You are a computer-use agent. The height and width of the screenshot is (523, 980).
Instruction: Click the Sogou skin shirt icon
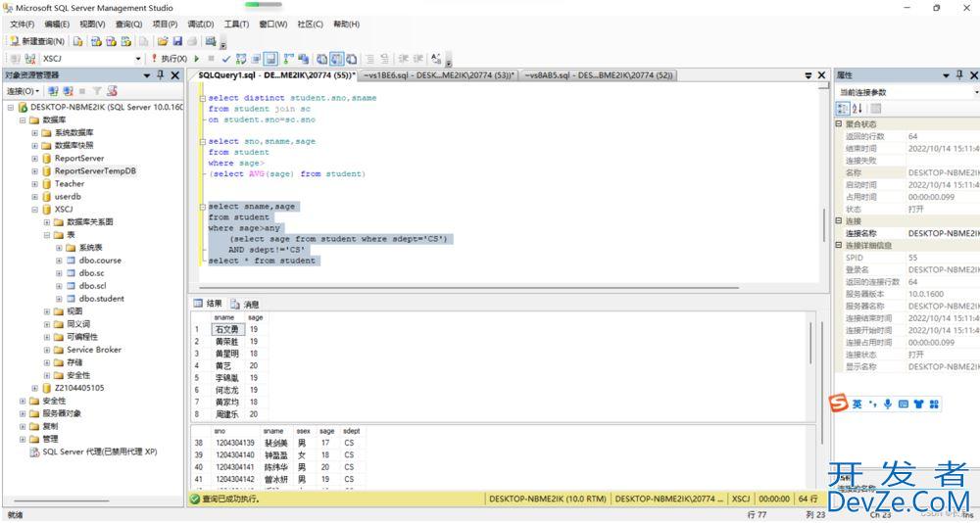tap(918, 404)
